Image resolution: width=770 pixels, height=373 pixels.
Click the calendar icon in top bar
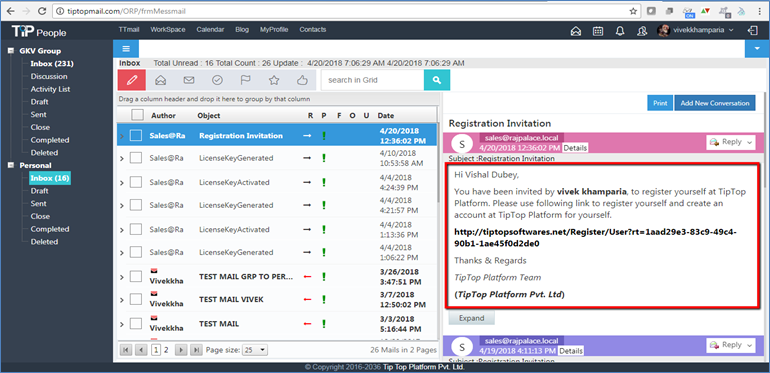(x=598, y=30)
